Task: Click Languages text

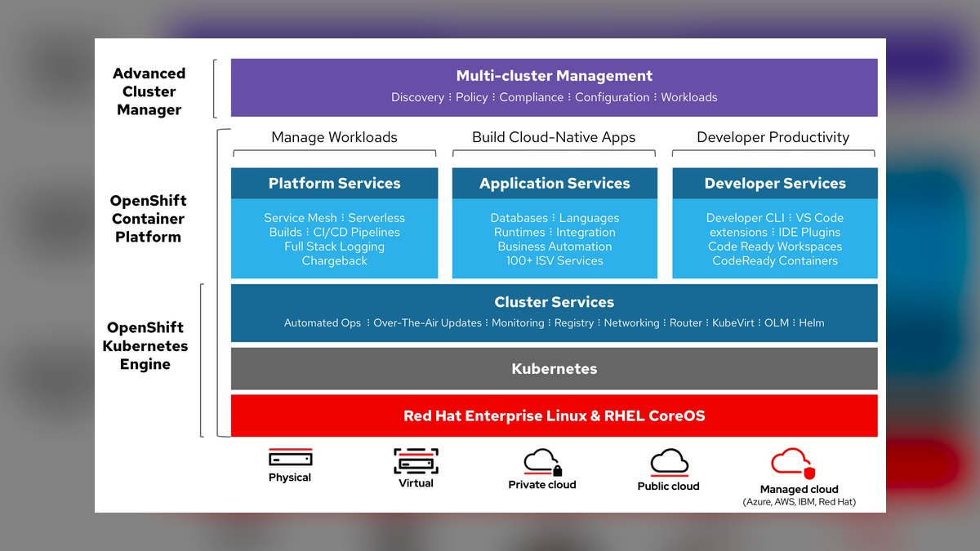Action: click(x=590, y=218)
